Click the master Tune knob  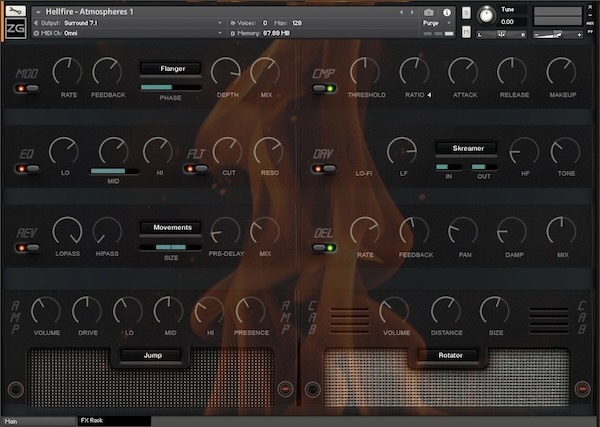coord(486,15)
